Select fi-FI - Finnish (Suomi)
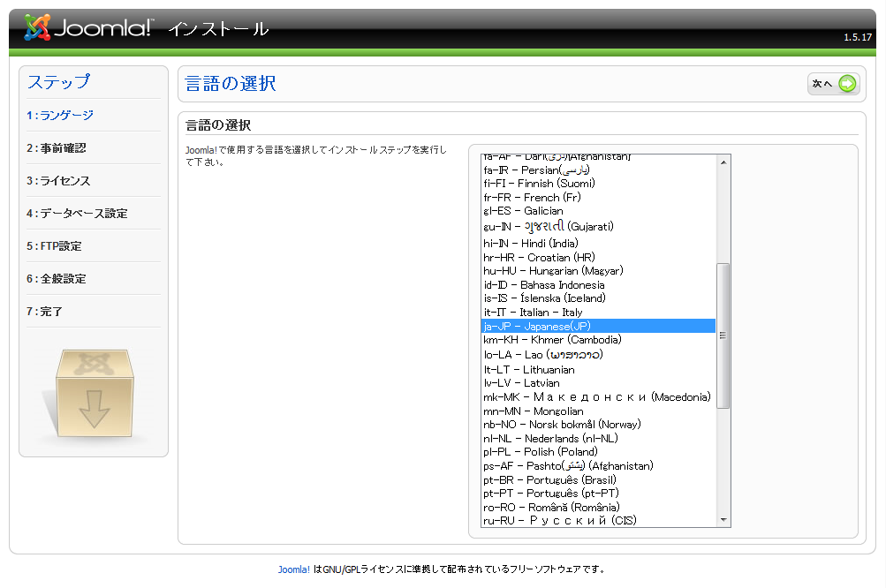886x588 pixels. 598,184
